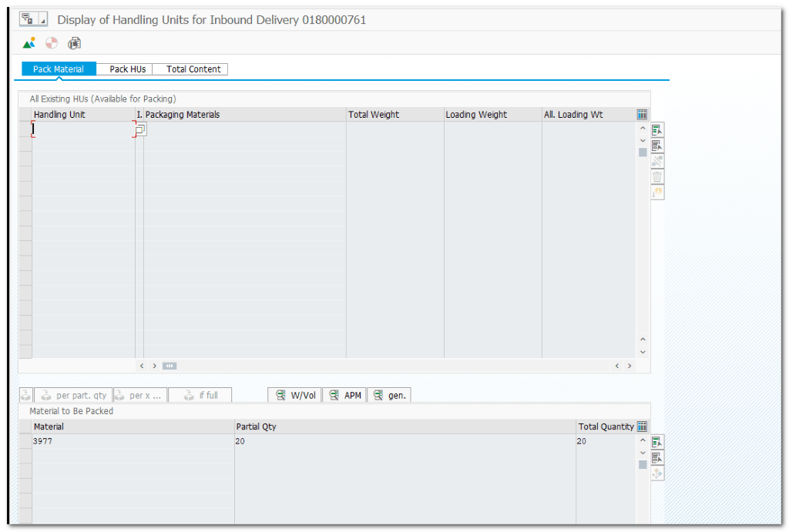The width and height of the screenshot is (789, 532).
Task: Click the red-white circular toolbar icon
Action: coord(52,43)
